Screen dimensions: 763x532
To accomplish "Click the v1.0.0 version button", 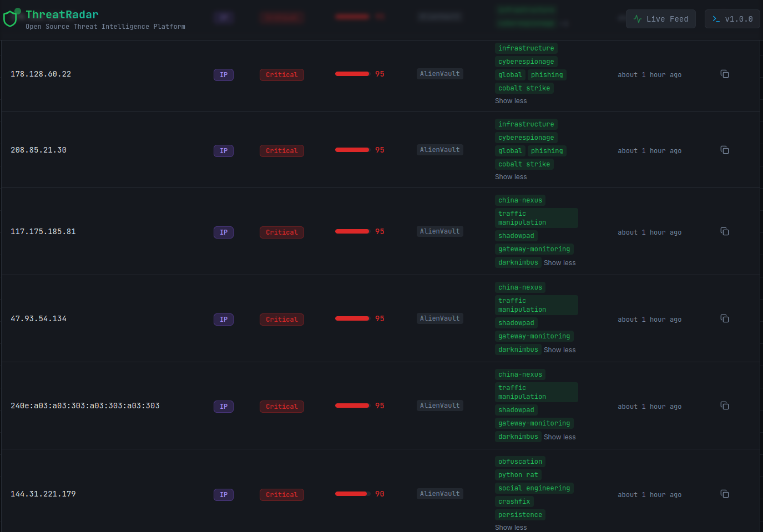I will click(732, 18).
